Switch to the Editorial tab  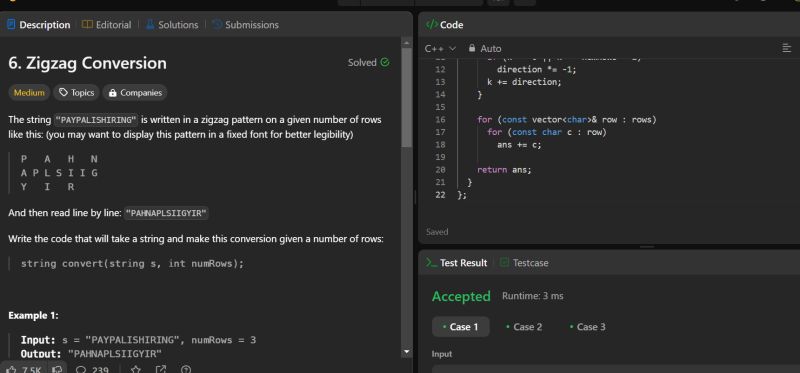pos(106,24)
